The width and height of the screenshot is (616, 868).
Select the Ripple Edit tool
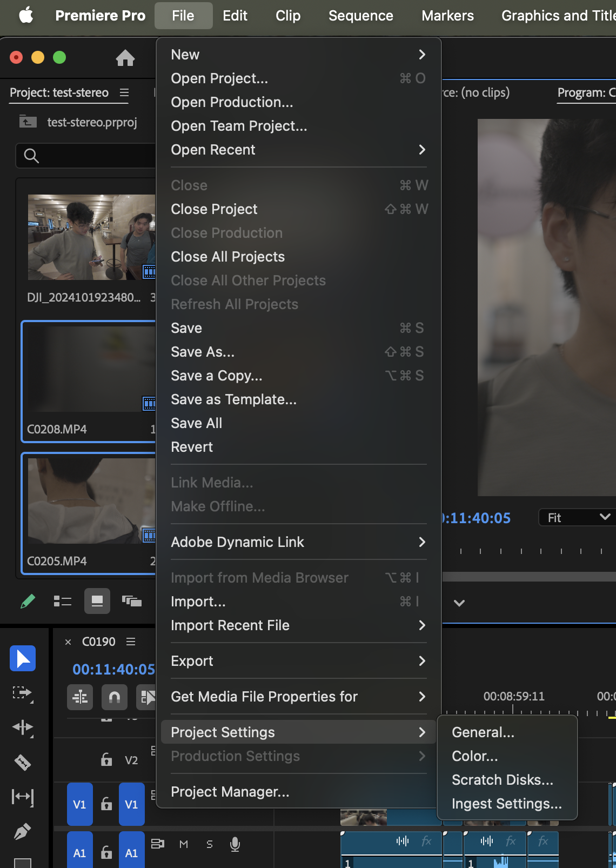pos(23,727)
